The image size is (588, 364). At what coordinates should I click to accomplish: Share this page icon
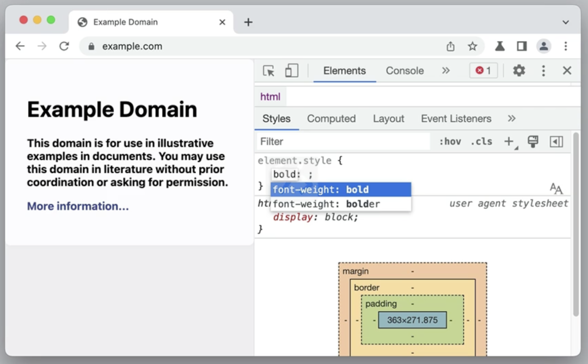coord(450,46)
